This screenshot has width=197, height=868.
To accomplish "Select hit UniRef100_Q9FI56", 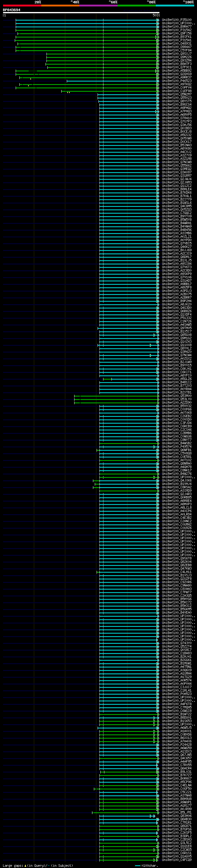I will [x=177, y=33].
